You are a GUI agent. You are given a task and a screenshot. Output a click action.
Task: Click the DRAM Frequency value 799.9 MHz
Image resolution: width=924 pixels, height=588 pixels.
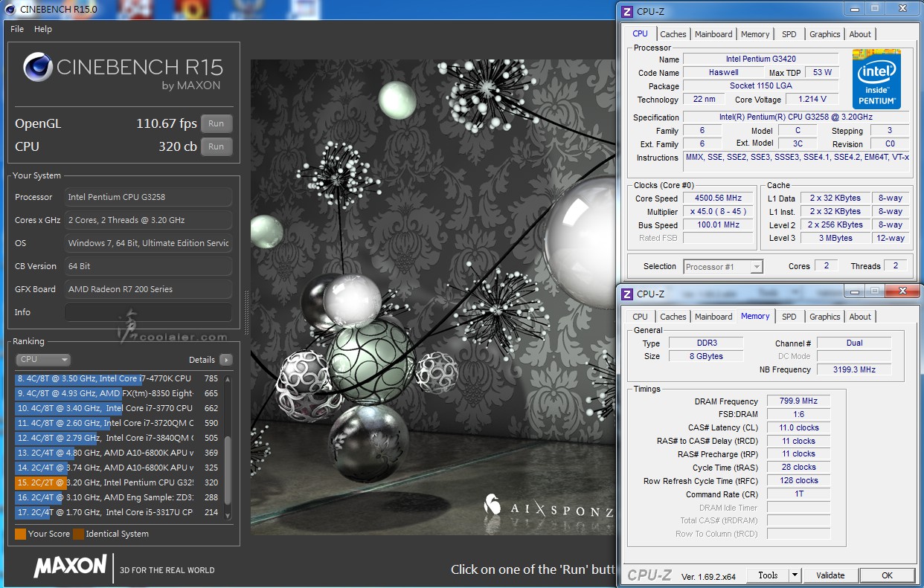[798, 401]
